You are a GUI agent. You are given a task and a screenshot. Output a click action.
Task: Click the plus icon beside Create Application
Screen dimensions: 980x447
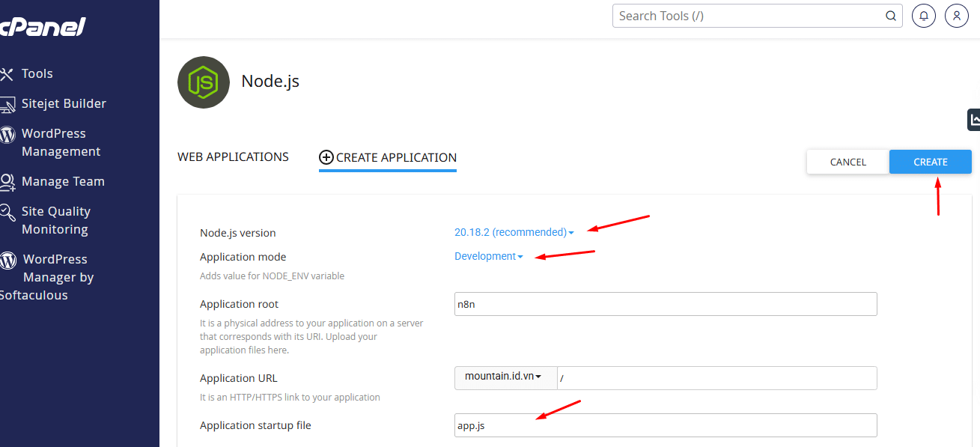326,157
